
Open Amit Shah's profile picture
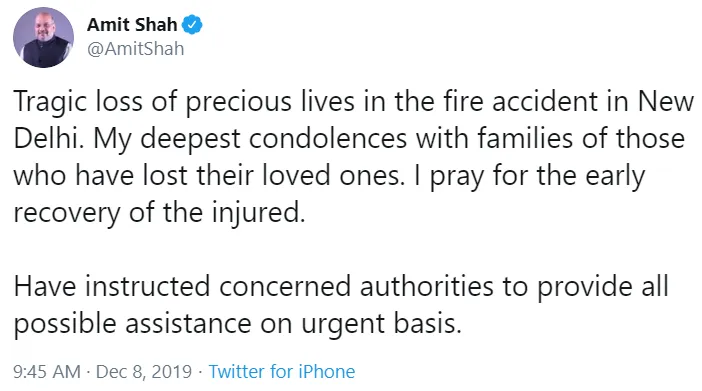point(43,37)
